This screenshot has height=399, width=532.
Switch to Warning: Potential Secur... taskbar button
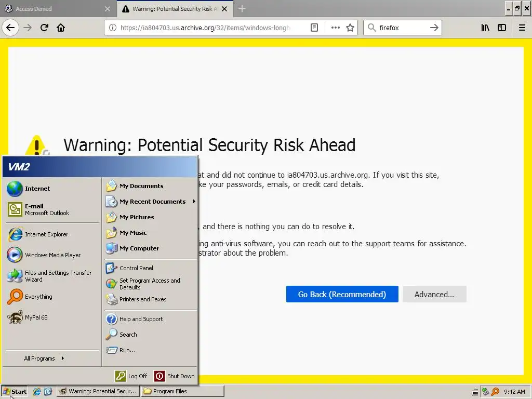(98, 391)
